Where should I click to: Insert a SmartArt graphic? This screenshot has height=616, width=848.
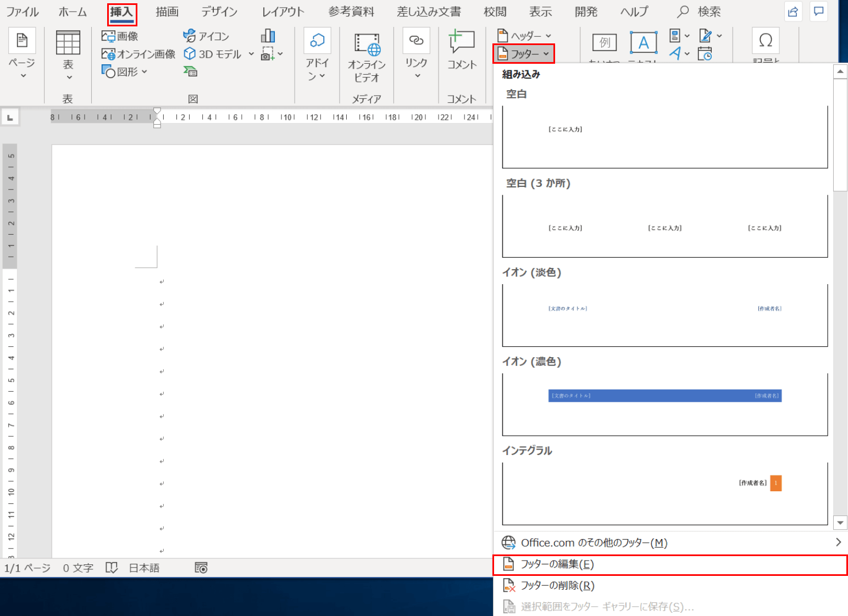[x=190, y=71]
